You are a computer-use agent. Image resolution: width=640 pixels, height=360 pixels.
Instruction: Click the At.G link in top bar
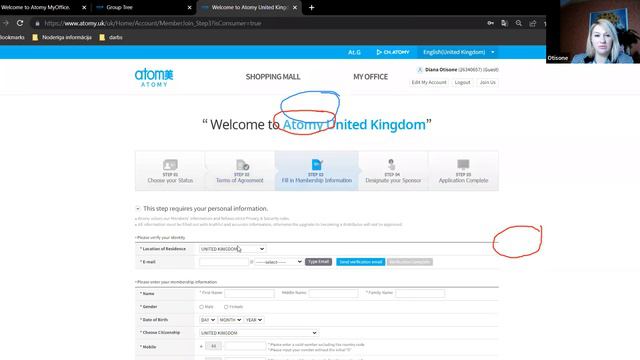click(354, 52)
